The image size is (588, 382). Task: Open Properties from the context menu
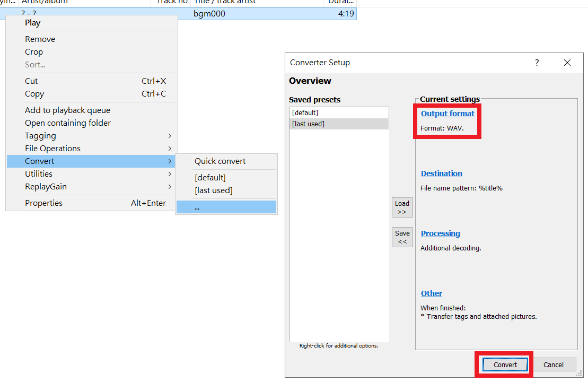pyautogui.click(x=43, y=203)
